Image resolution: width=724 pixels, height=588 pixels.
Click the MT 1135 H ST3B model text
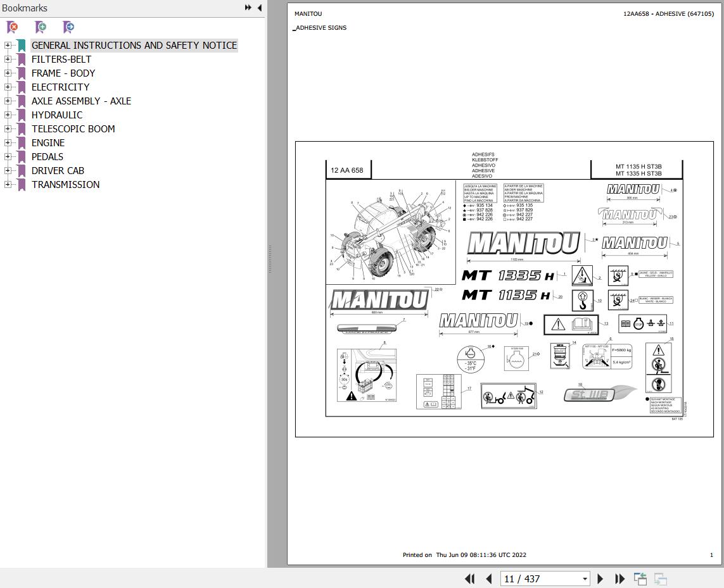pyautogui.click(x=638, y=166)
